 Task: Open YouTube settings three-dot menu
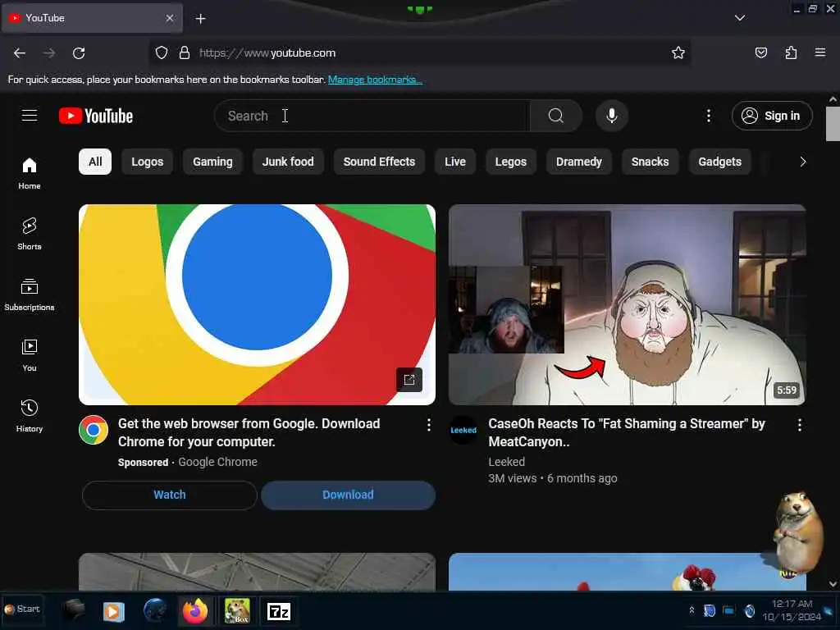708,116
